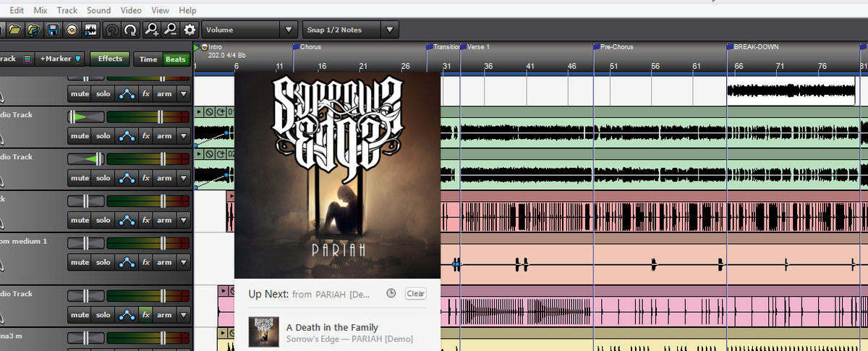Arm the 'ck' track
Image resolution: width=868 pixels, height=351 pixels.
(164, 220)
